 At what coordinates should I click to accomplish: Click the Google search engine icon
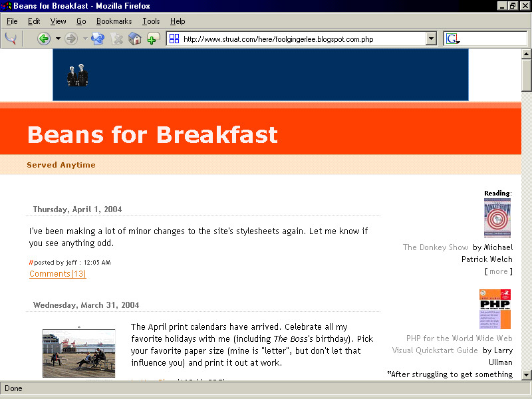click(x=453, y=39)
